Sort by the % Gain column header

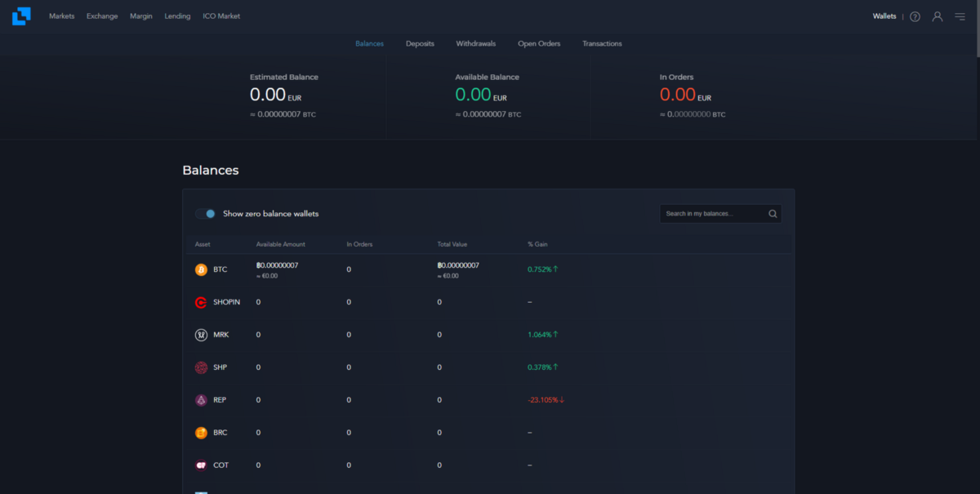[537, 244]
